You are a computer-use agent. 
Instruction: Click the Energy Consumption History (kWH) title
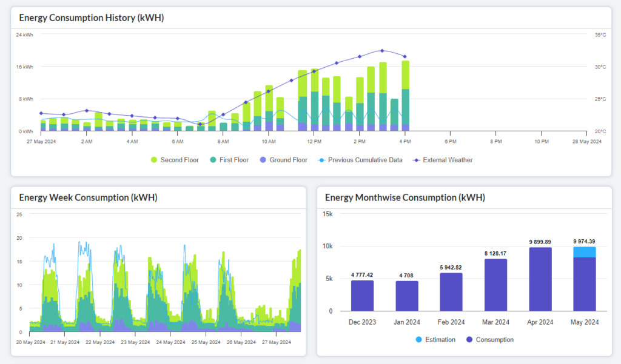(92, 18)
